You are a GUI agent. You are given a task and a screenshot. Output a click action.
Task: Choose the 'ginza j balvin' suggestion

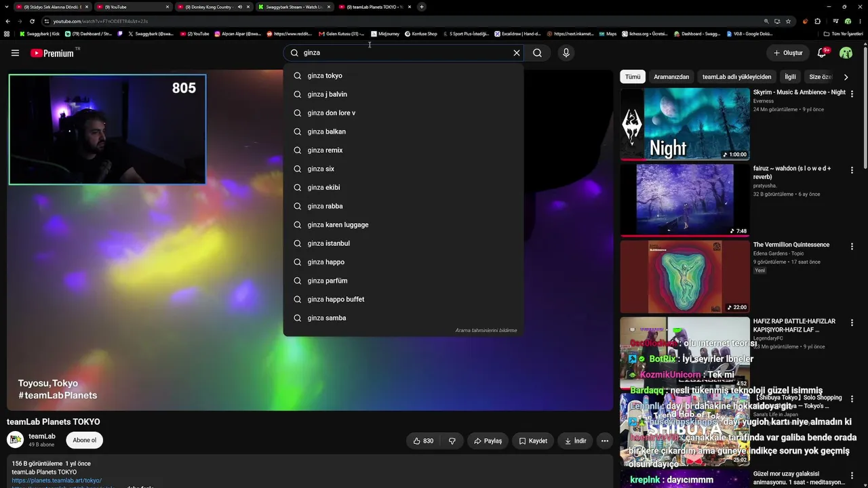(403, 94)
